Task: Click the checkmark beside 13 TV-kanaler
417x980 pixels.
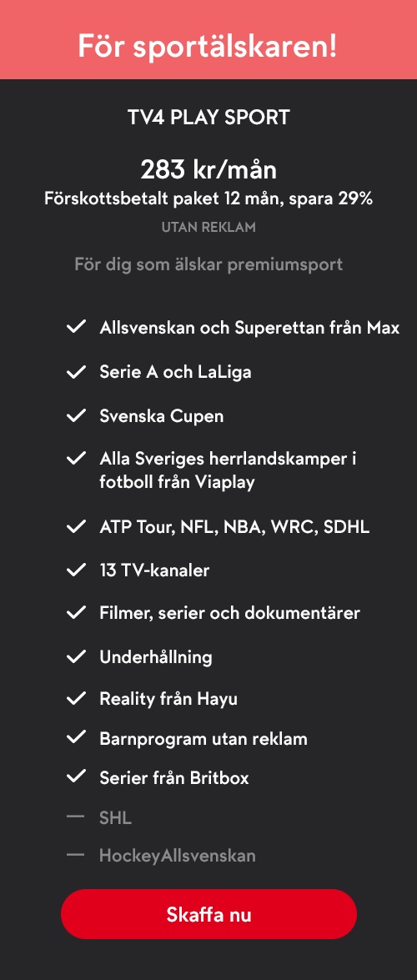Action: coord(76,570)
